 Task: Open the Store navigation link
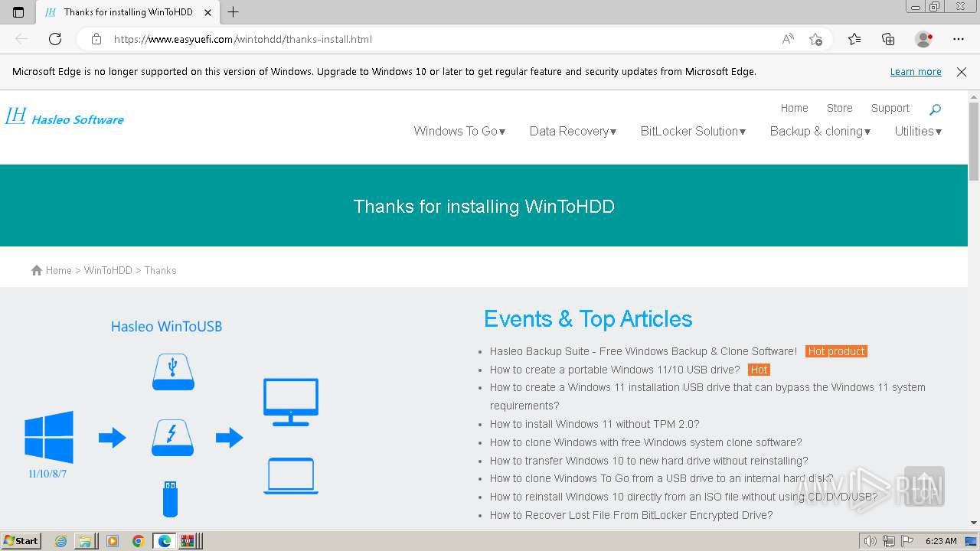coord(839,108)
